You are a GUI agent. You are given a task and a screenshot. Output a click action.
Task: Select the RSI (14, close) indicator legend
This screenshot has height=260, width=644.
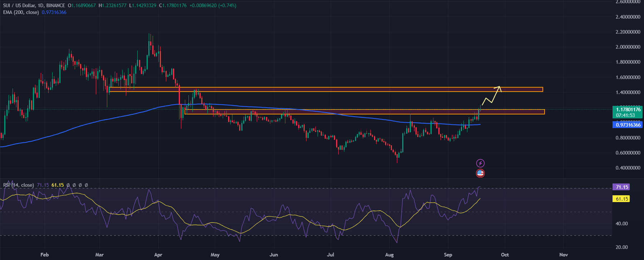tap(19, 185)
